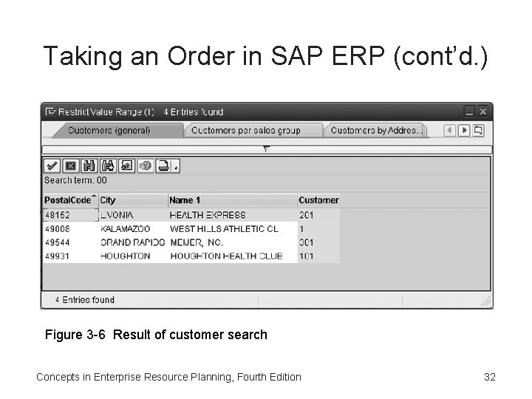The height and width of the screenshot is (399, 532).
Task: Expand restrictions panel with triangle handle
Action: pos(266,149)
